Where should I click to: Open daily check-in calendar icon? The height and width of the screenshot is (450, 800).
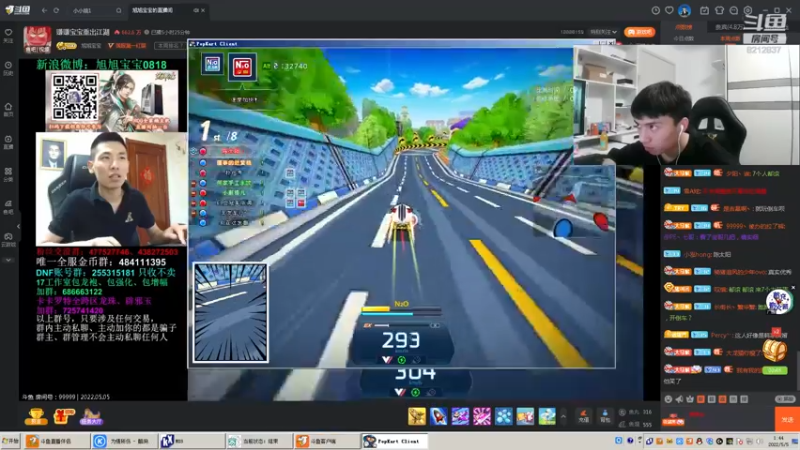point(704,10)
